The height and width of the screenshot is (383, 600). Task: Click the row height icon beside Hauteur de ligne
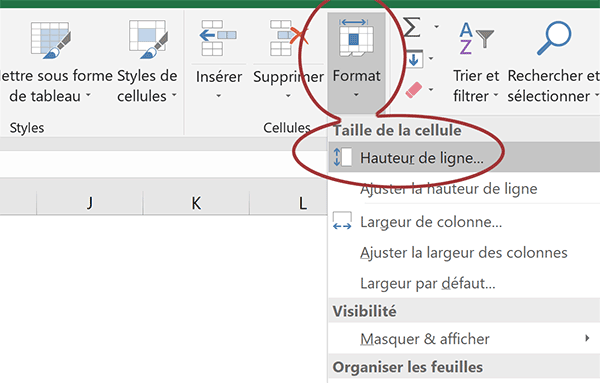[x=342, y=157]
